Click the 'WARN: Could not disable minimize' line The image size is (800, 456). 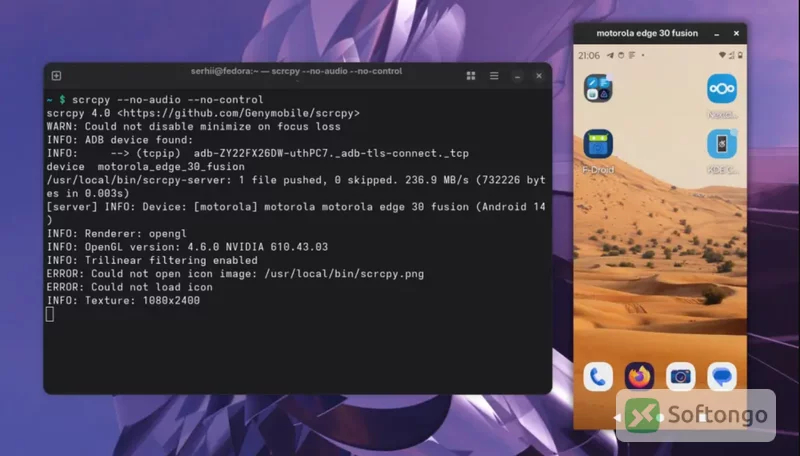pyautogui.click(x=193, y=126)
